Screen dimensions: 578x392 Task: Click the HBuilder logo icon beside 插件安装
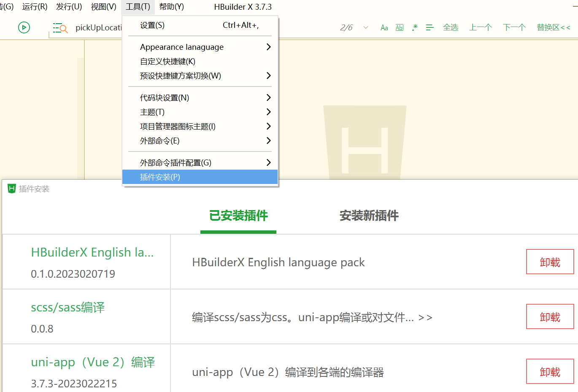(x=12, y=189)
